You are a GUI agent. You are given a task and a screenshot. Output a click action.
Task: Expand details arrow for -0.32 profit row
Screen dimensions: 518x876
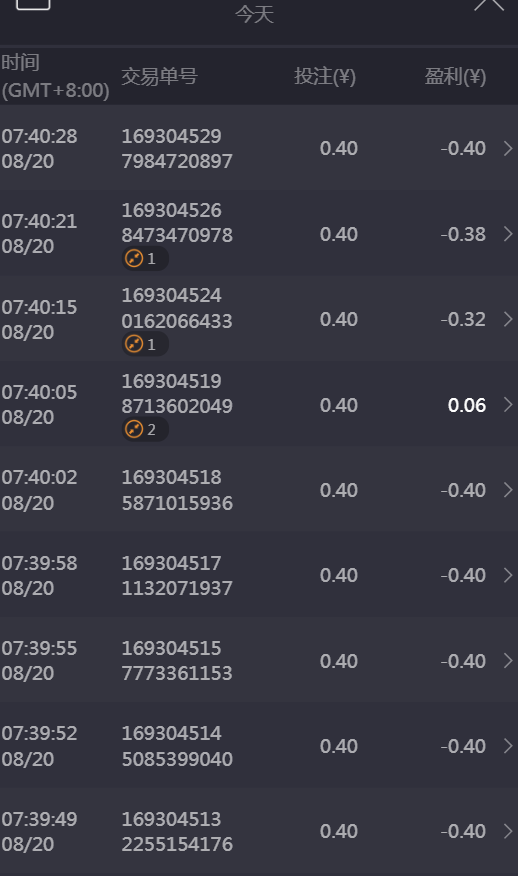(508, 319)
